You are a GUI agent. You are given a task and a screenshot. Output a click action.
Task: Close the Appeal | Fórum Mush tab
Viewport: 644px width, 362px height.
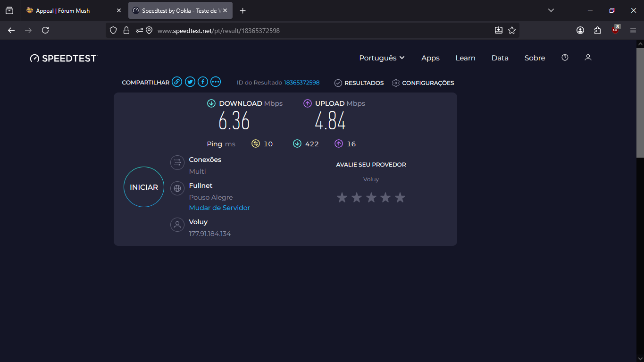pyautogui.click(x=119, y=10)
